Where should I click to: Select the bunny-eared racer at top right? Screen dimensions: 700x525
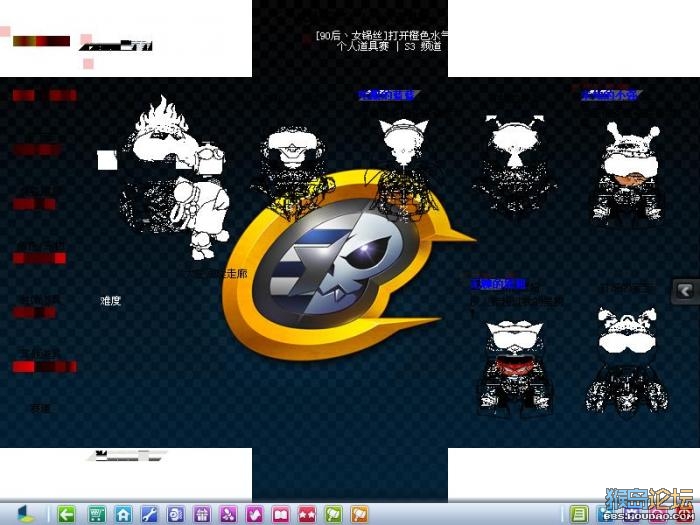[629, 174]
